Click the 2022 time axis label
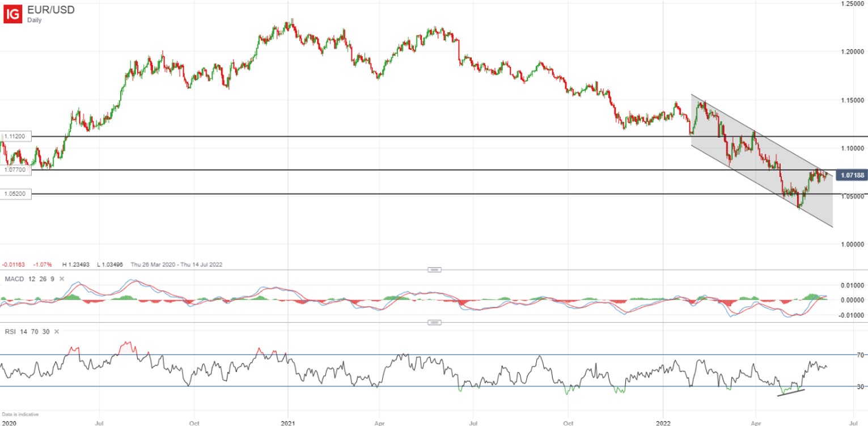 point(663,423)
